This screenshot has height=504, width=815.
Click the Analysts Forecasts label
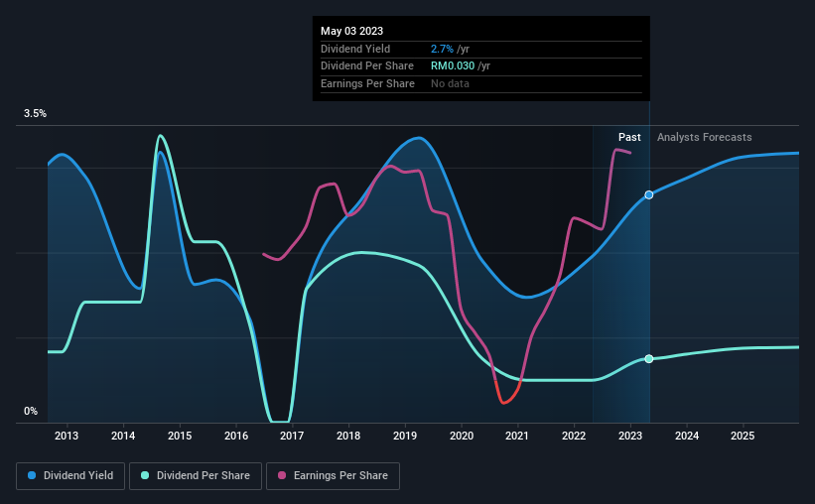click(704, 137)
